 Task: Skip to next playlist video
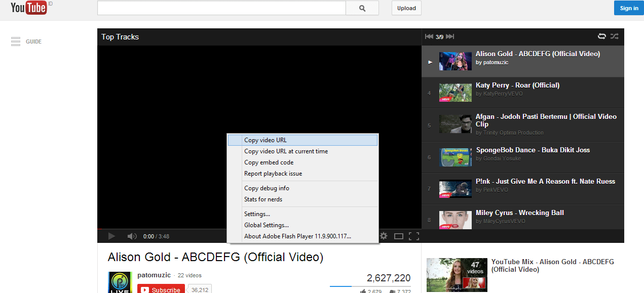[x=450, y=36]
